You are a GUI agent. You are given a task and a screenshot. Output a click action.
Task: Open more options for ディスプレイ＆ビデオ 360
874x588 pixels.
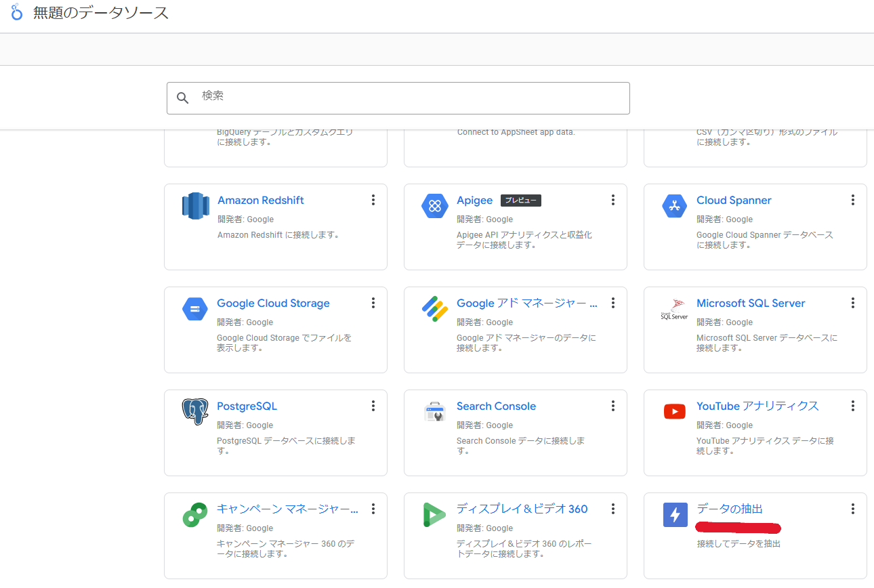[612, 509]
